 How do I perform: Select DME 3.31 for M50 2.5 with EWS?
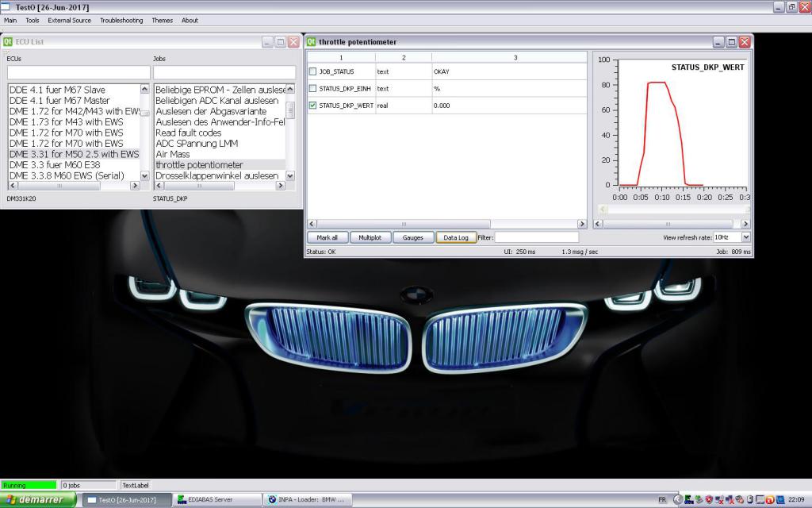[x=74, y=154]
